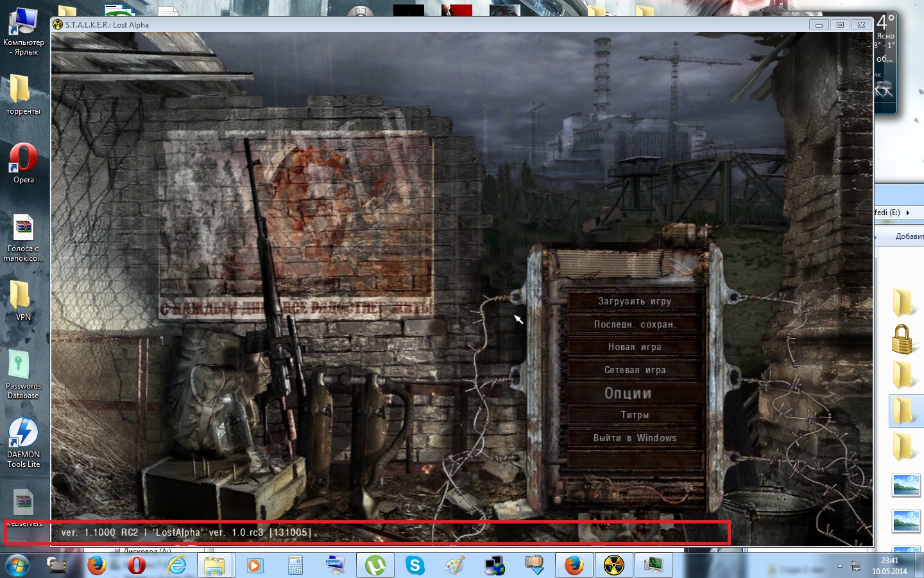Choose Загрузить игру in game menu
The height and width of the screenshot is (578, 924).
[635, 301]
